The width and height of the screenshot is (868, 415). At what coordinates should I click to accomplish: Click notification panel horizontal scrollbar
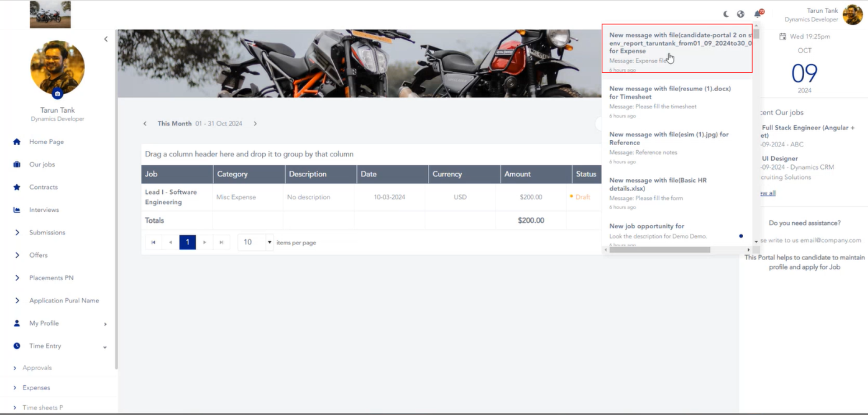pos(660,250)
